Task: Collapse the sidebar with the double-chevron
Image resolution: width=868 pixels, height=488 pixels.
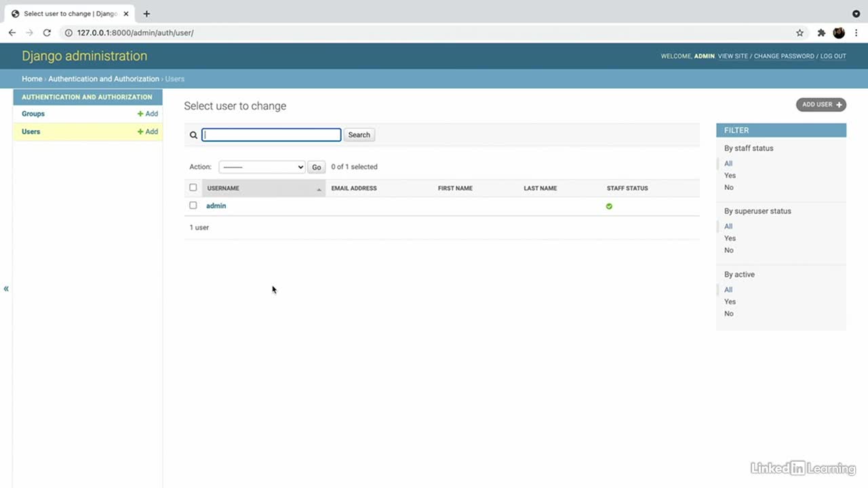Action: pyautogui.click(x=6, y=289)
